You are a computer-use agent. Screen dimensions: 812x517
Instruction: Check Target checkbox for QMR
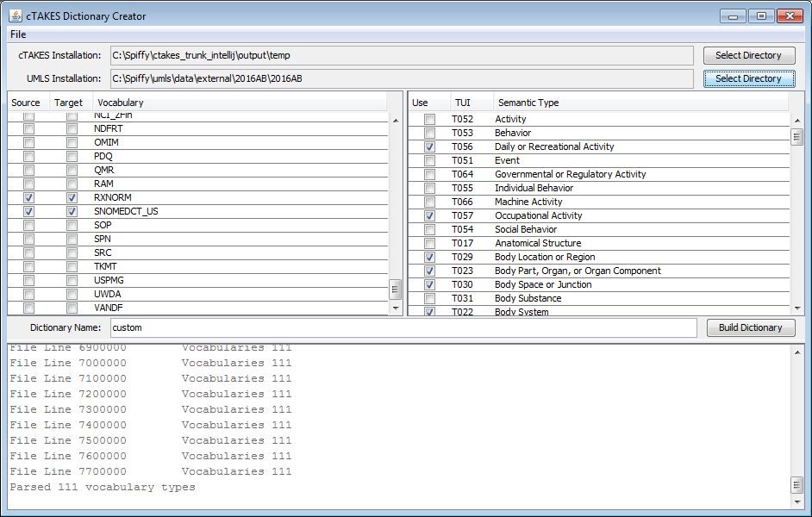72,171
